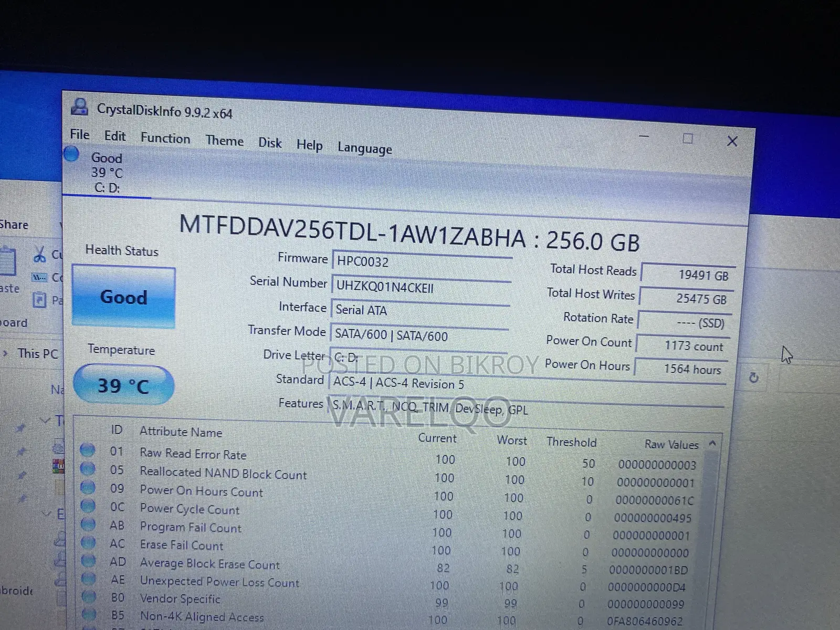Open the Function menu

165,138
